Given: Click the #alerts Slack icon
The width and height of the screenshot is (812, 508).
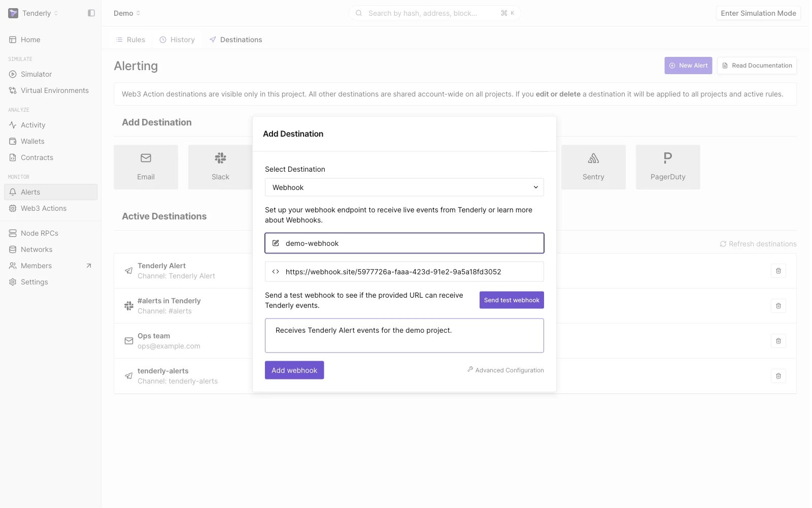Looking at the screenshot, I should (x=129, y=306).
